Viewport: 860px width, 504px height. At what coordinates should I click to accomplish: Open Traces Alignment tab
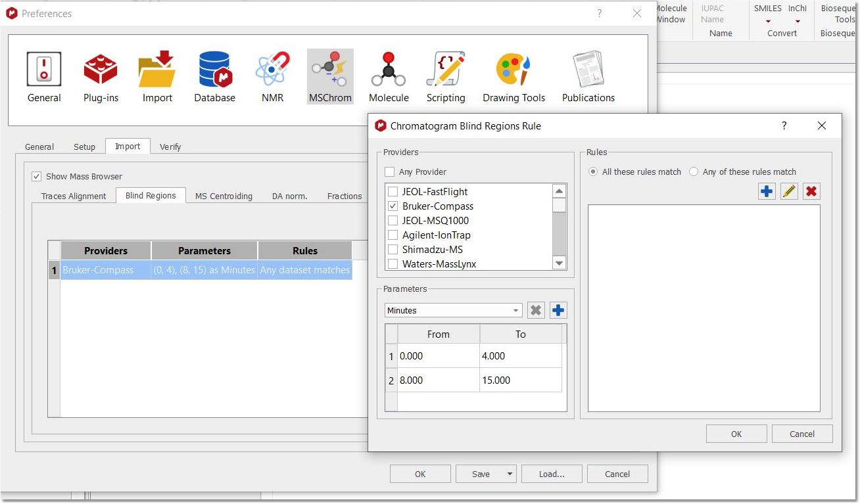pyautogui.click(x=74, y=196)
